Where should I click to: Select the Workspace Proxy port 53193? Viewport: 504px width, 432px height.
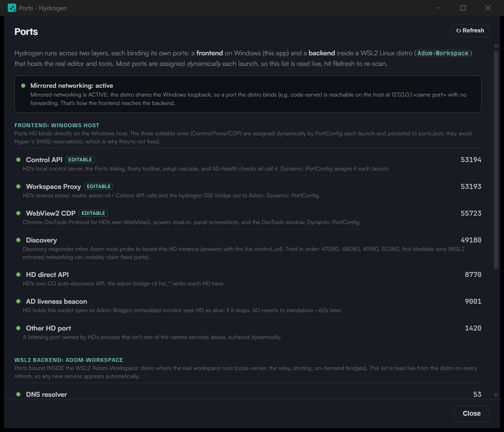pyautogui.click(x=471, y=186)
